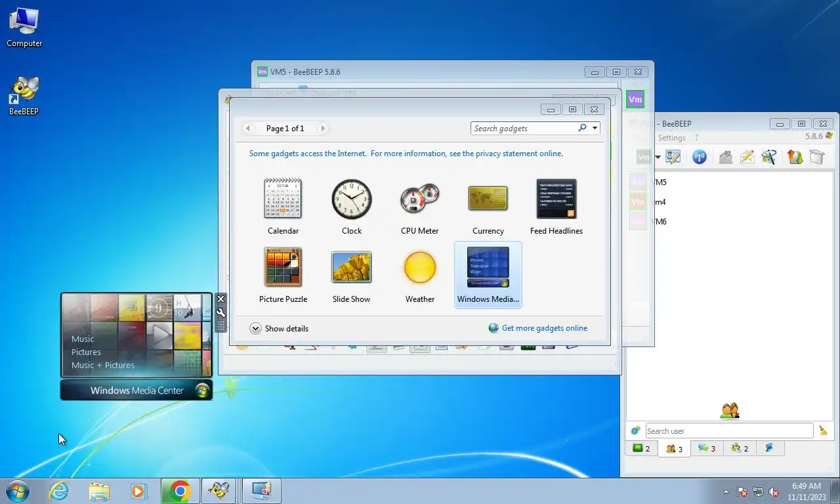Open the Computer desktop icon
The height and width of the screenshot is (504, 840).
24,28
